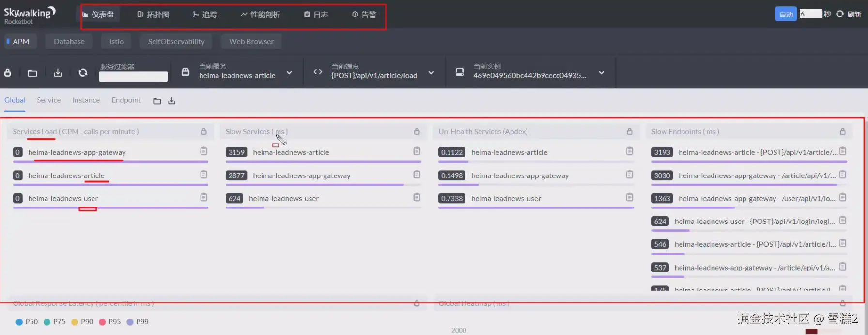Toggle the 自动 auto-refresh button
868x335 pixels.
point(786,14)
